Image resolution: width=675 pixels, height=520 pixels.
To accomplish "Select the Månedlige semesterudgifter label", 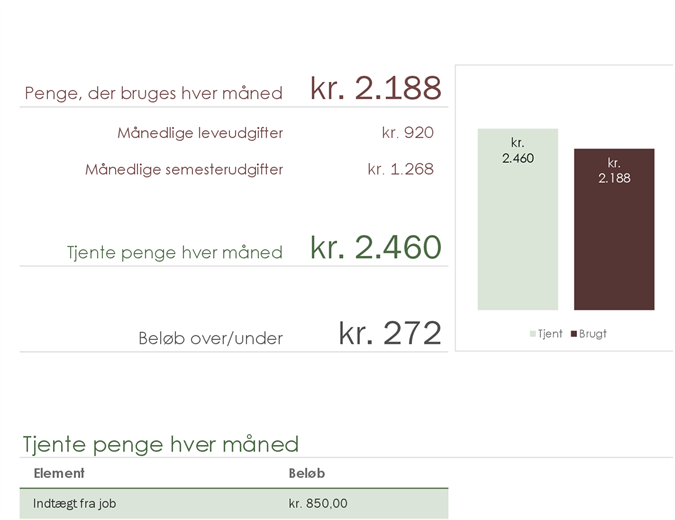I will [x=184, y=169].
